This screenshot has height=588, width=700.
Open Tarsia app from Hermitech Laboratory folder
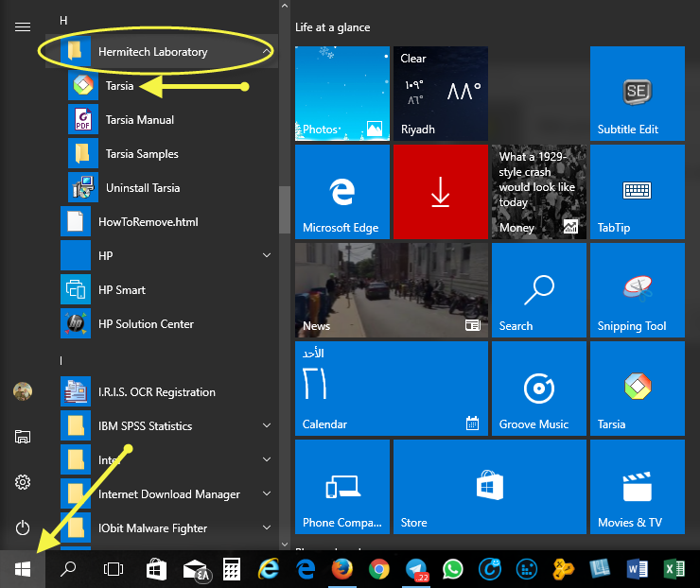[119, 86]
